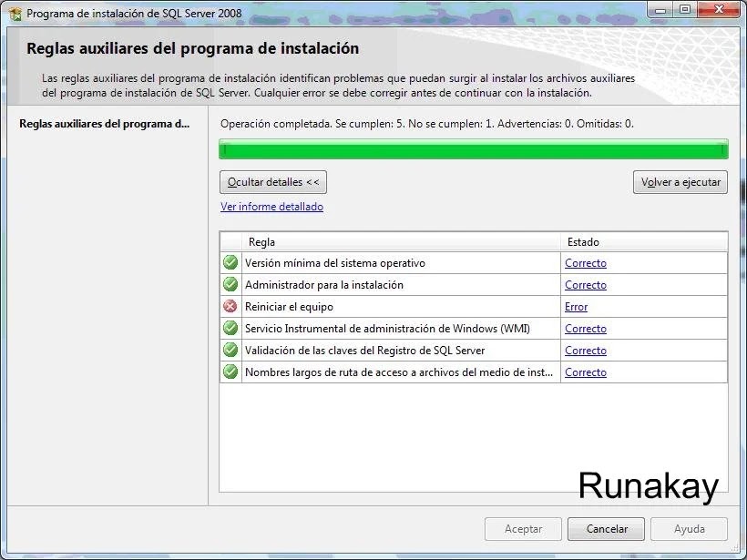Open help with the Ayuda button
The height and width of the screenshot is (560, 747).
689,529
